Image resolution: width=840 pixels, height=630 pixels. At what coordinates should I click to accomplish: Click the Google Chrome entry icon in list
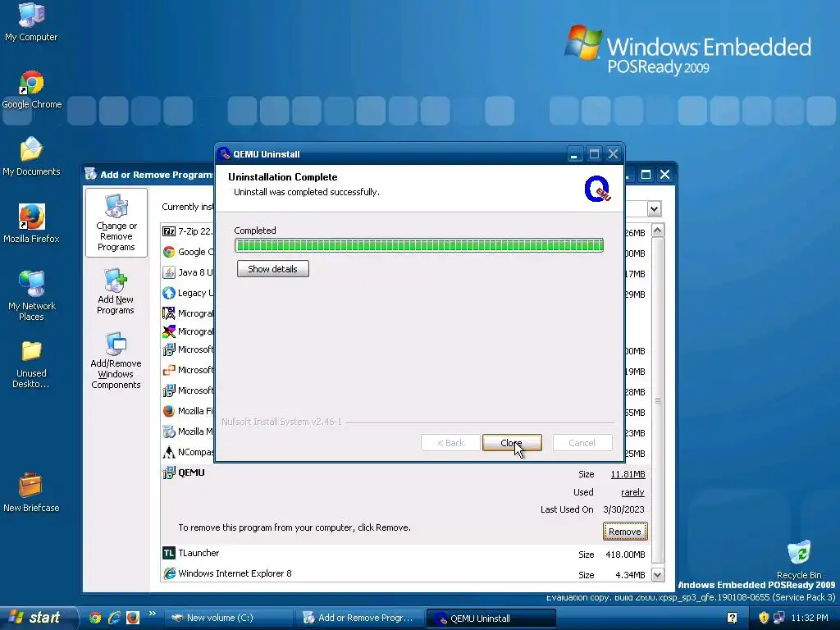coord(169,252)
